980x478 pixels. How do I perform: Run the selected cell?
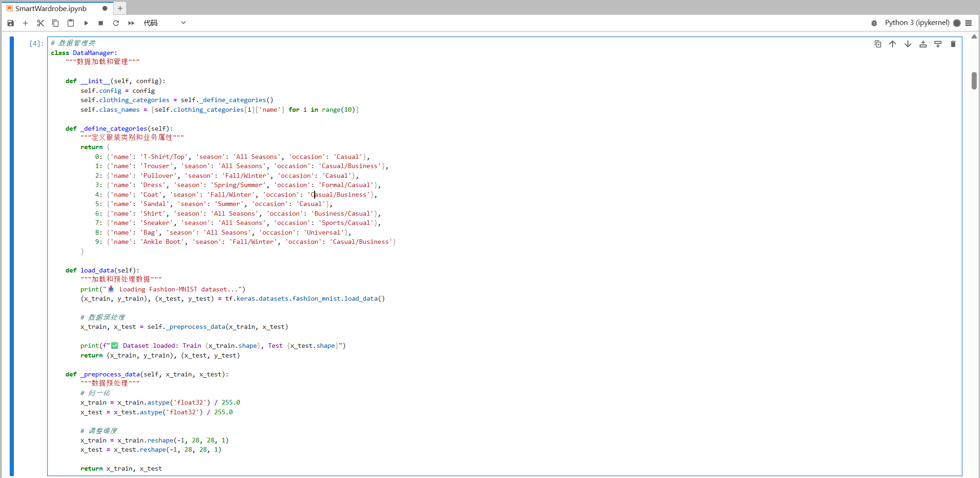click(86, 23)
